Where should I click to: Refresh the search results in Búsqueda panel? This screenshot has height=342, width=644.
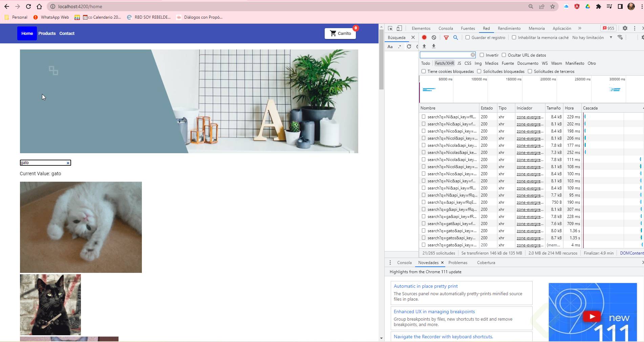click(x=409, y=46)
